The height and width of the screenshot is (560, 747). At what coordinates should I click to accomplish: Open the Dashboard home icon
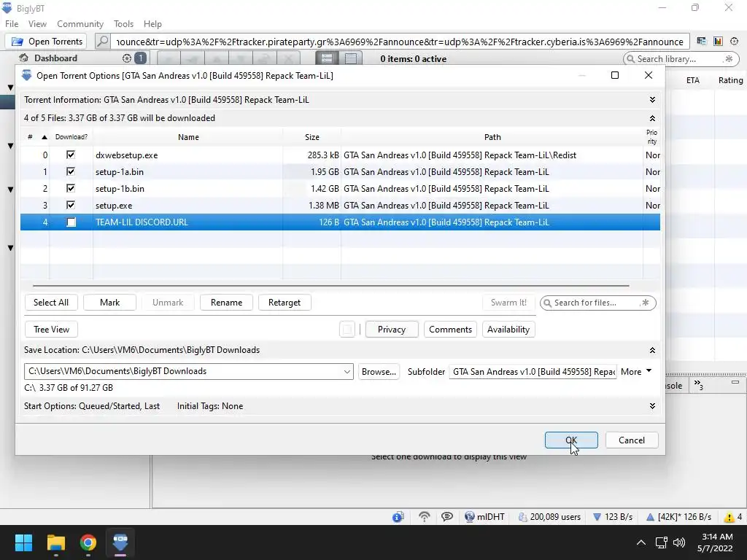point(24,58)
